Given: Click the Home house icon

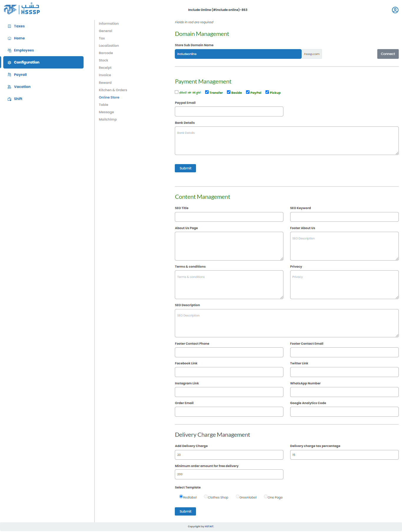Looking at the screenshot, I should coord(9,38).
